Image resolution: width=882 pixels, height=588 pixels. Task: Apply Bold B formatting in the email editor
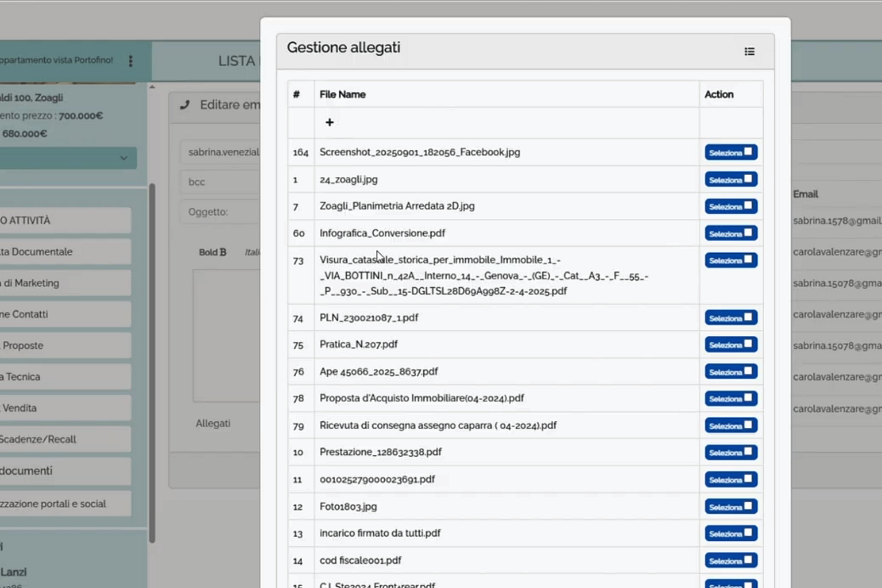click(212, 252)
